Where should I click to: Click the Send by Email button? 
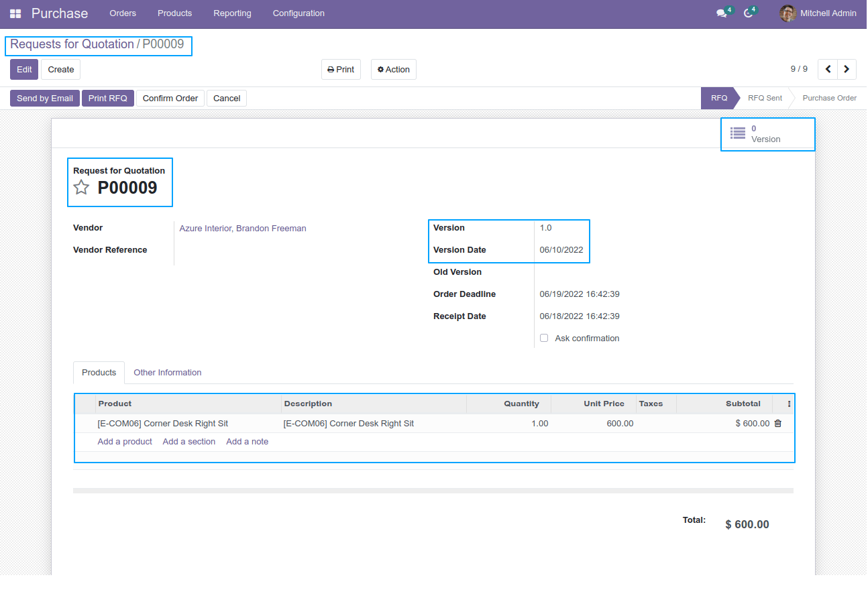[x=45, y=99]
